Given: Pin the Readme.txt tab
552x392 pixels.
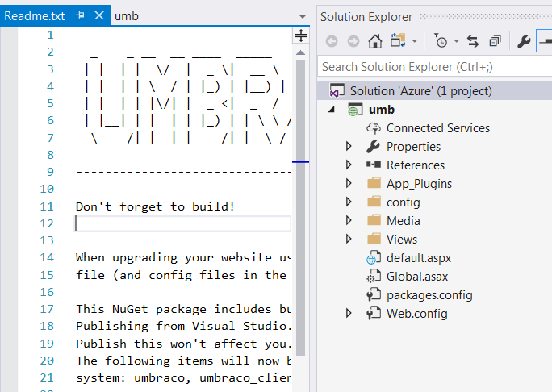Looking at the screenshot, I should pyautogui.click(x=80, y=15).
